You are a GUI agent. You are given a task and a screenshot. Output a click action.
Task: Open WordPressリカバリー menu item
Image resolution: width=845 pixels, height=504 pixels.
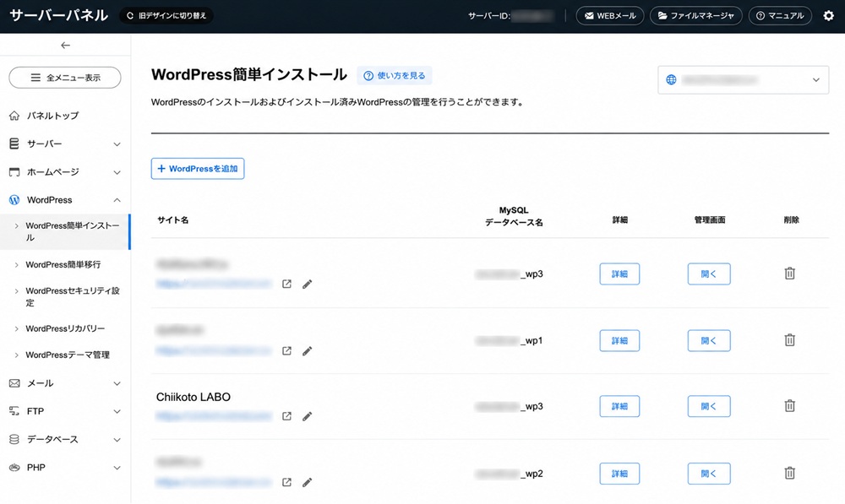(x=65, y=328)
